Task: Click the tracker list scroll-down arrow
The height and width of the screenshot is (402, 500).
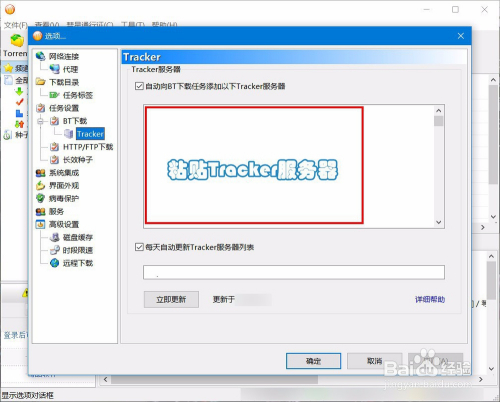Action: tap(439, 222)
